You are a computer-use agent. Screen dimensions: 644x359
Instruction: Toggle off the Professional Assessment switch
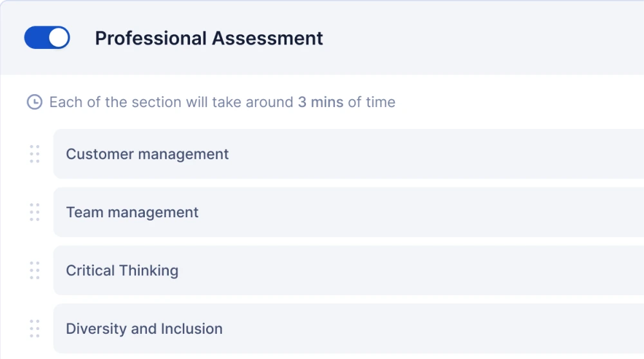46,38
